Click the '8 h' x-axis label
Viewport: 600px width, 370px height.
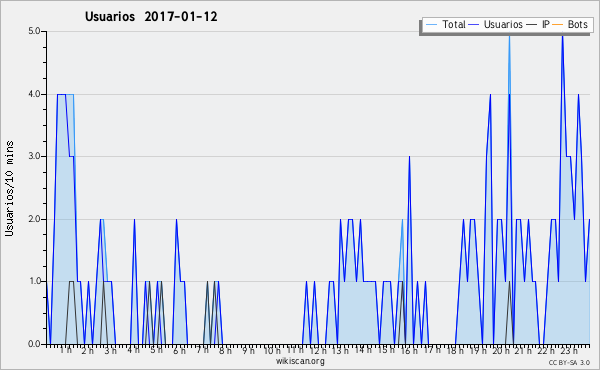point(225,350)
